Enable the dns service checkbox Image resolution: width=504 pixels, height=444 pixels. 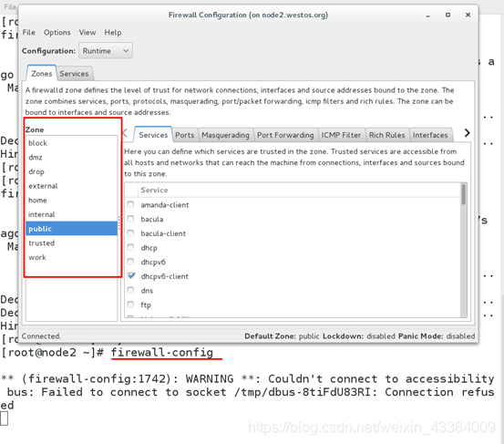[x=130, y=290]
